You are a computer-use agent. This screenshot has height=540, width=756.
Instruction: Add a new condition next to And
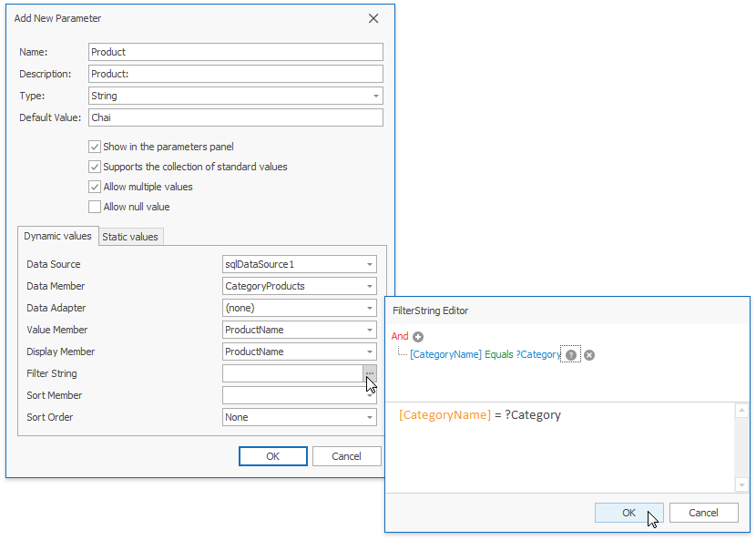(x=418, y=337)
